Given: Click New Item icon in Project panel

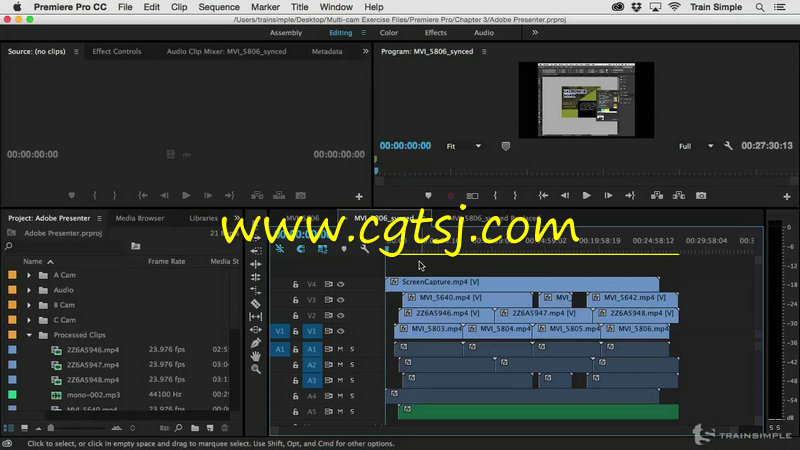Looking at the screenshot, I should click(x=210, y=428).
